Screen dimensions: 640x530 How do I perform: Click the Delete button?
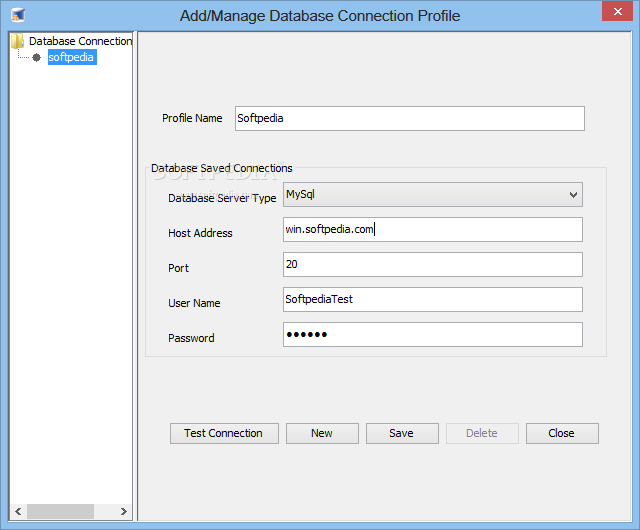(482, 433)
